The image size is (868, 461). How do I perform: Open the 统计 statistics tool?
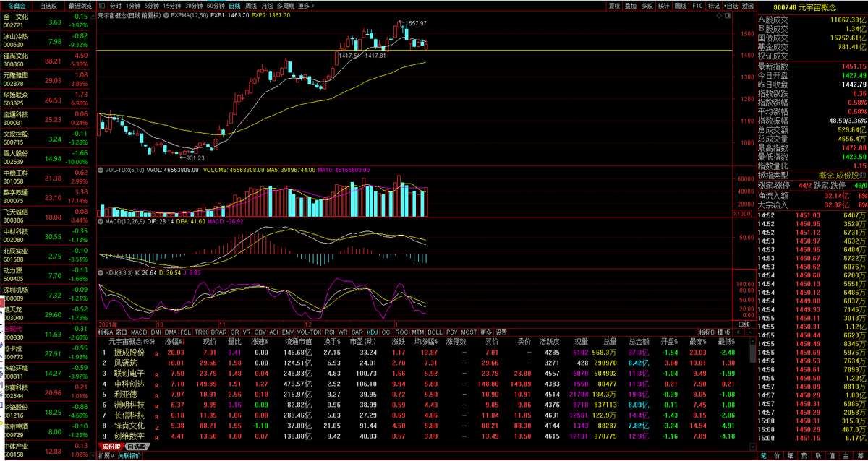(x=663, y=5)
